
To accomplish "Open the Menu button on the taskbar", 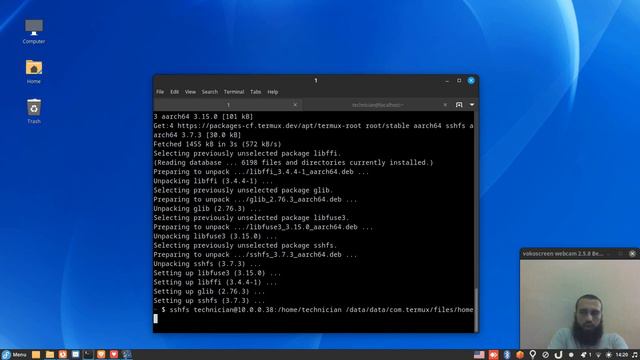I will point(14,355).
